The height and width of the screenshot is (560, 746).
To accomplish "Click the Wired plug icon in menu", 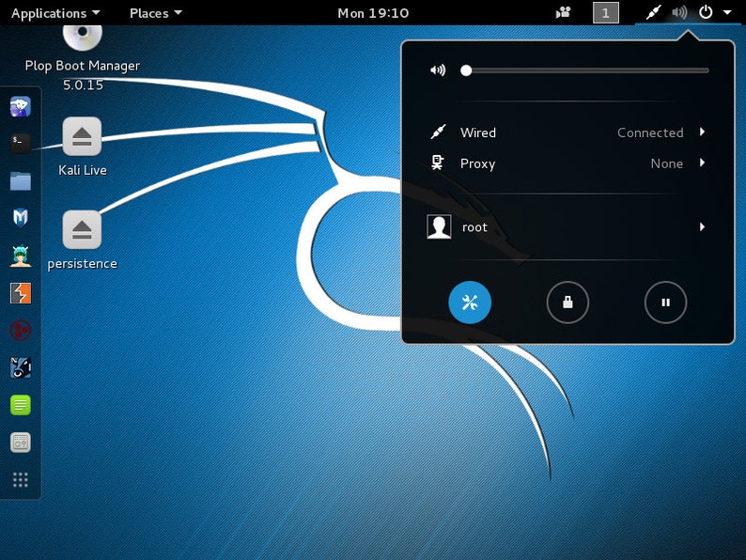I will (x=438, y=132).
